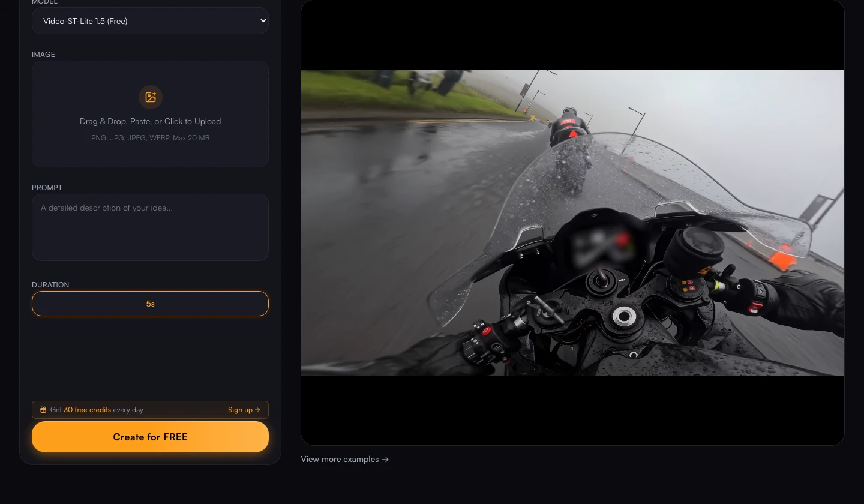This screenshot has width=864, height=504.
Task: Open the View more examples link
Action: [345, 459]
